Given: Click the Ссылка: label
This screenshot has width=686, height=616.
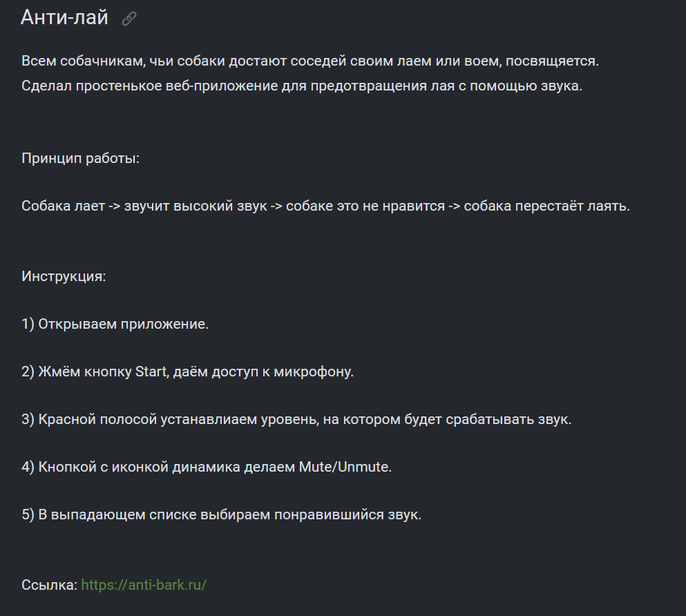Looking at the screenshot, I should [49, 585].
